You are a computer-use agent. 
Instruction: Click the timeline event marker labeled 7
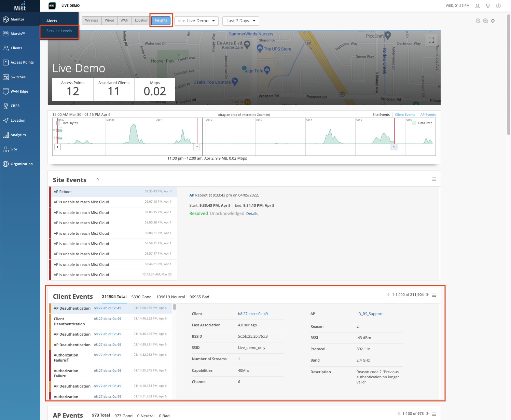point(197,147)
